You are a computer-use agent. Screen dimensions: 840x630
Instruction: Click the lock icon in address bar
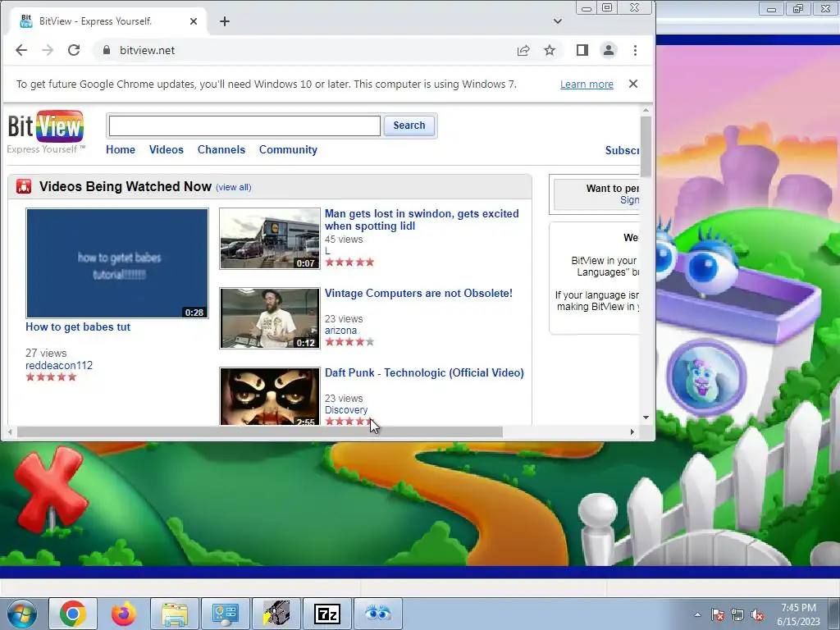tap(107, 50)
